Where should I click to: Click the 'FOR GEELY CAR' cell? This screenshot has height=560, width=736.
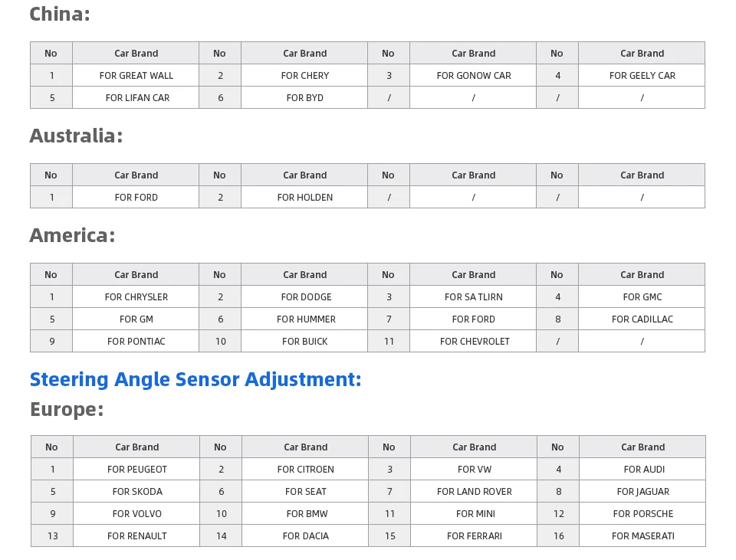click(642, 76)
